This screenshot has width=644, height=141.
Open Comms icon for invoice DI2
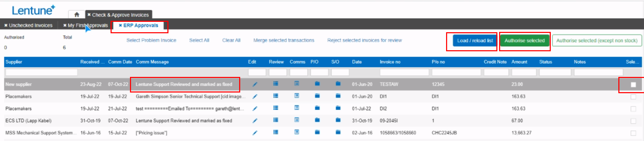click(x=297, y=108)
